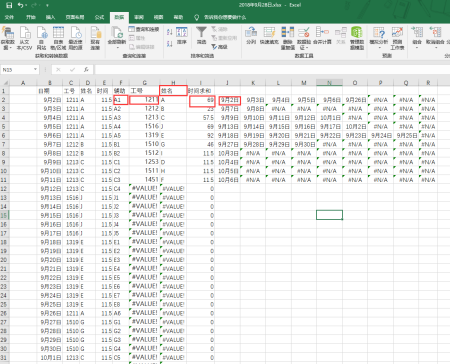Click inside the formula bar

(272, 70)
